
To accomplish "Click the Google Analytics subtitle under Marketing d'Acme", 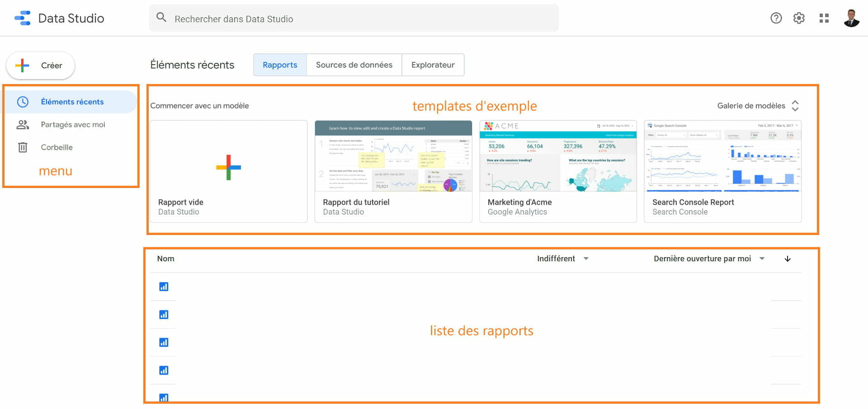I will pos(517,212).
